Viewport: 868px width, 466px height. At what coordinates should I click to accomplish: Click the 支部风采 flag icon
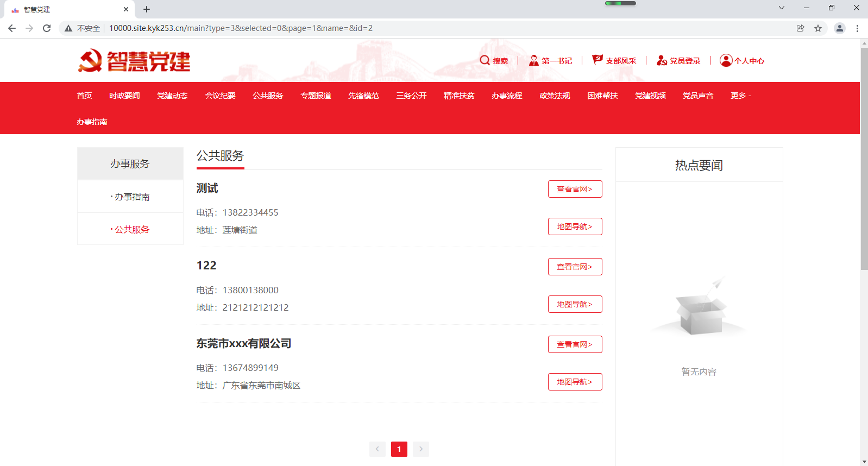[597, 60]
